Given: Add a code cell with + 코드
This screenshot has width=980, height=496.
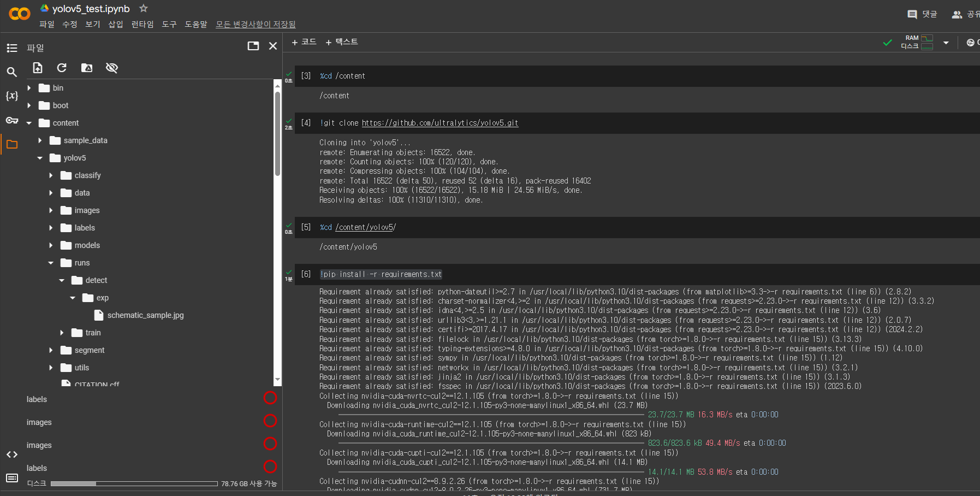Looking at the screenshot, I should pos(304,42).
